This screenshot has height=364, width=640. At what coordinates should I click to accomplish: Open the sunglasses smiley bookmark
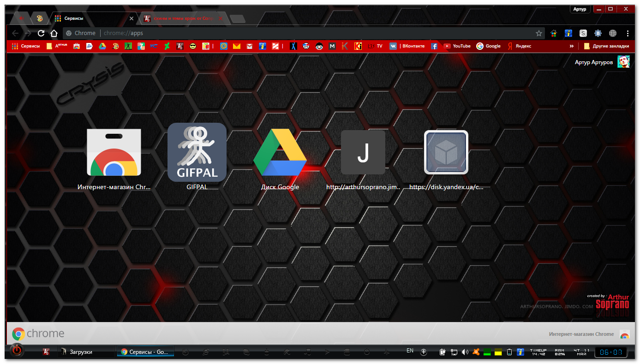click(x=193, y=46)
